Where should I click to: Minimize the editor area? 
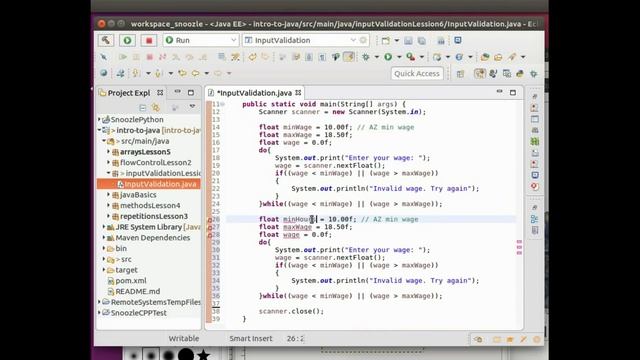[500, 92]
